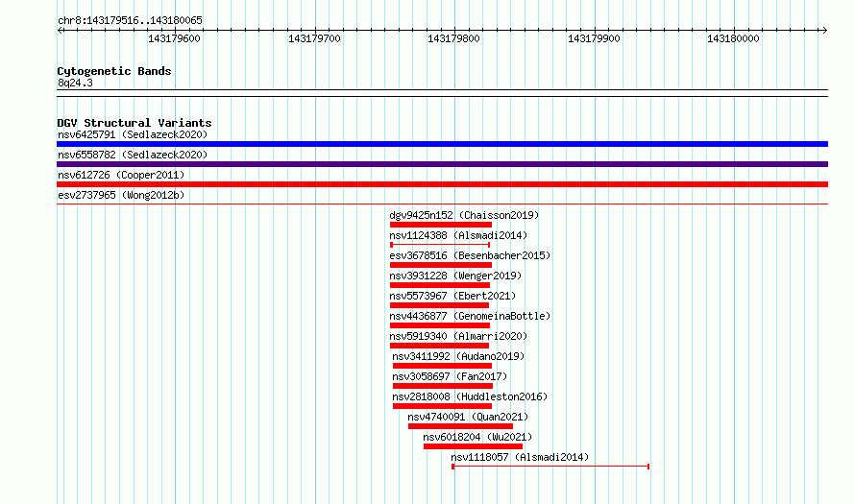
Task: Click the nsv3411992 red bar
Action: coord(442,366)
